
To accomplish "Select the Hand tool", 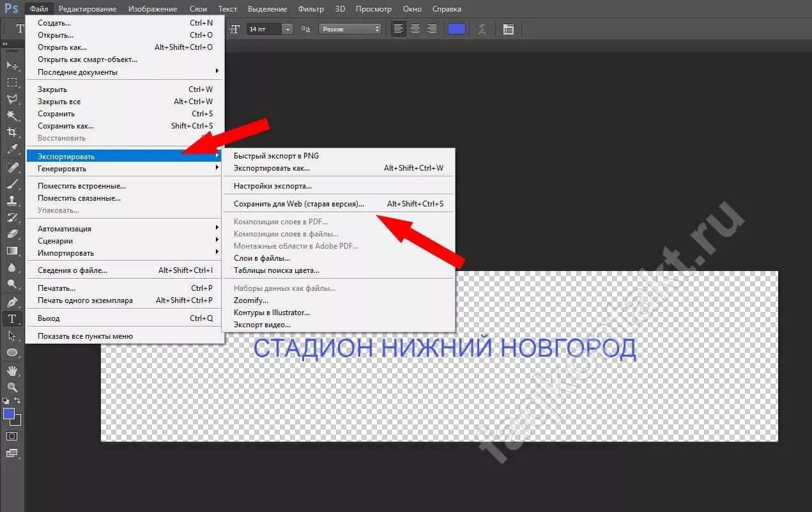I will 12,370.
